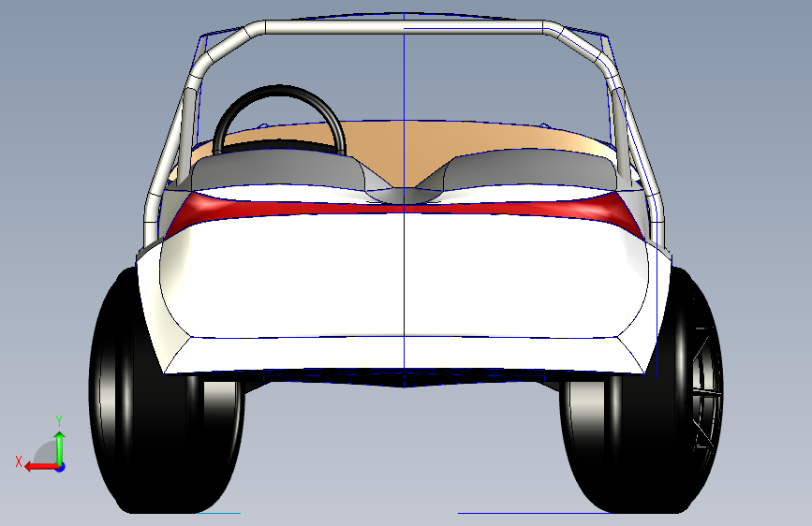Select the roll bar top tube
Screen dimensions: 812x526
(x=404, y=27)
